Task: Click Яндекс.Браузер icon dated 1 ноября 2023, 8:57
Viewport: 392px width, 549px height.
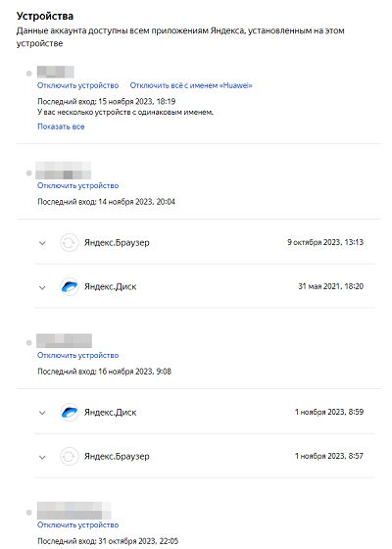Action: [70, 457]
